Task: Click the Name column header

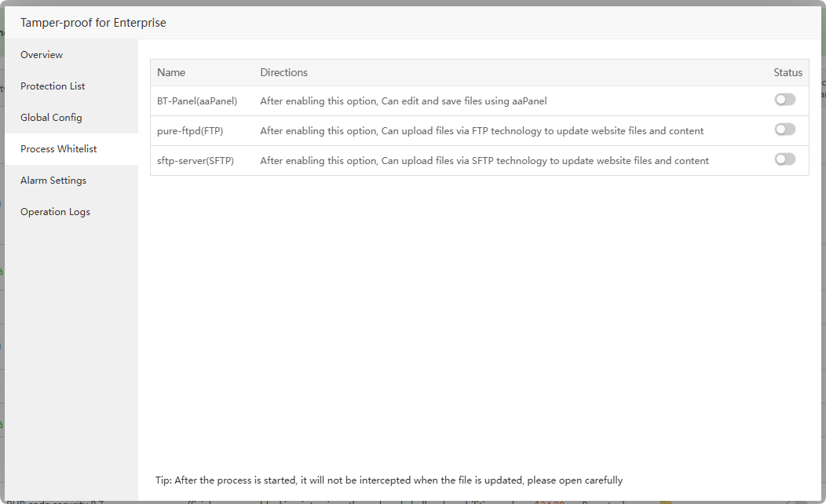Action: 171,72
